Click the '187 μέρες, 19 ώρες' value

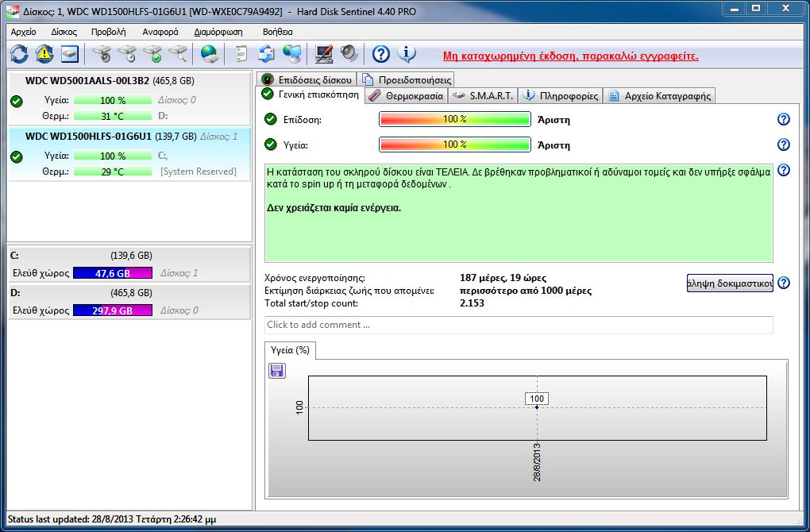(503, 278)
